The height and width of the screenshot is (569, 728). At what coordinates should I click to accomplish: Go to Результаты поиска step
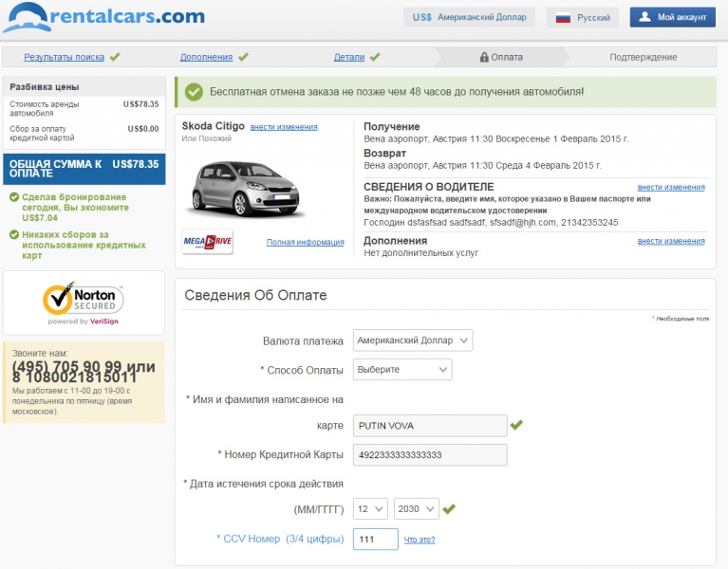click(65, 57)
